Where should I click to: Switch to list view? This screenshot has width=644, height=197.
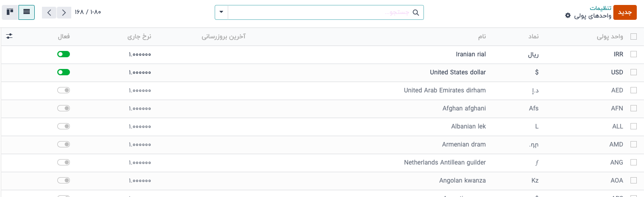[27, 12]
